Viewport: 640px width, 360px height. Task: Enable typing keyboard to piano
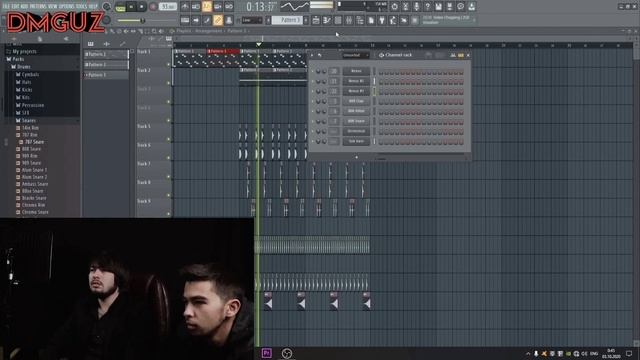click(x=185, y=20)
